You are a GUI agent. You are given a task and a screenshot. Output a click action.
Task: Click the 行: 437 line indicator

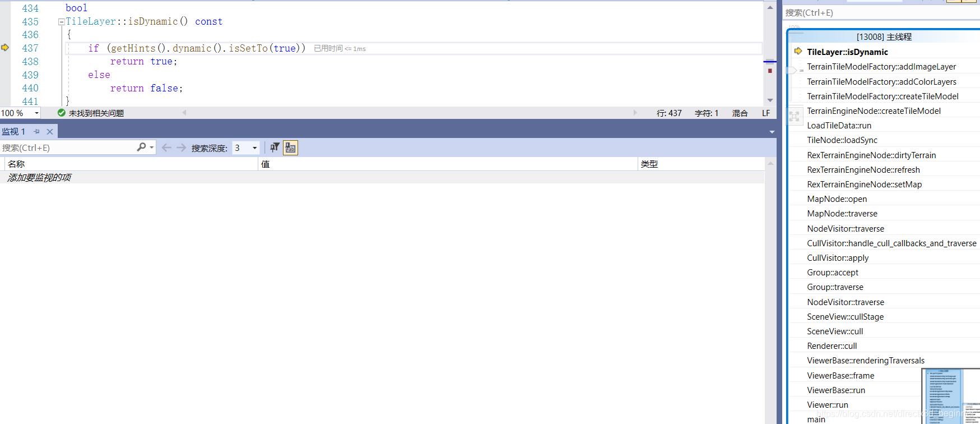coord(669,113)
